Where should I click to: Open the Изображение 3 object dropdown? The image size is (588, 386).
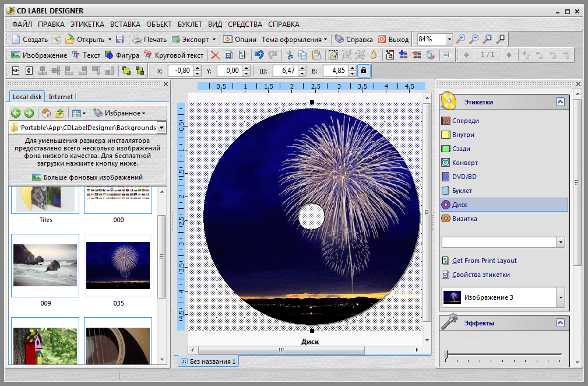[x=561, y=297]
